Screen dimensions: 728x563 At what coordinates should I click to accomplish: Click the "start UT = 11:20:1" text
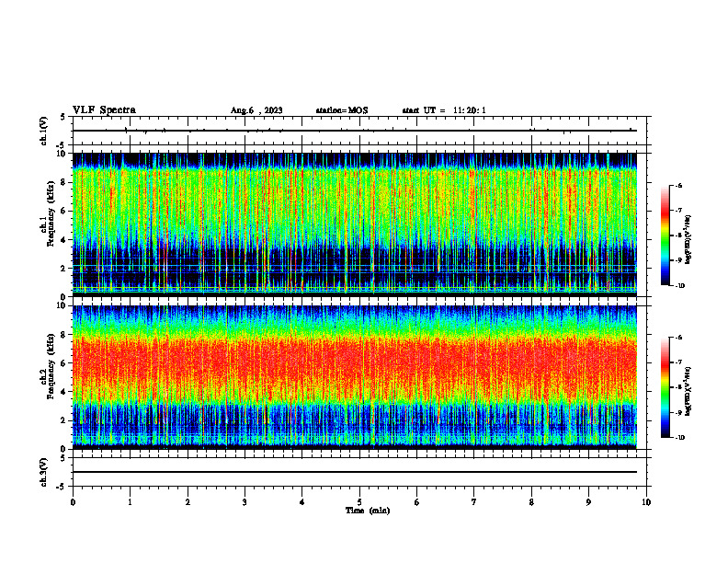pos(444,110)
